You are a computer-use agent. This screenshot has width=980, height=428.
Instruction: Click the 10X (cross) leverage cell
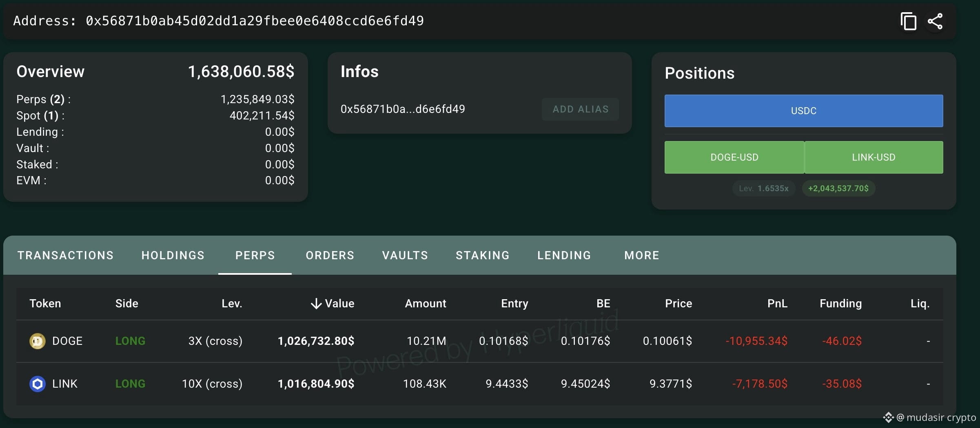coord(212,384)
